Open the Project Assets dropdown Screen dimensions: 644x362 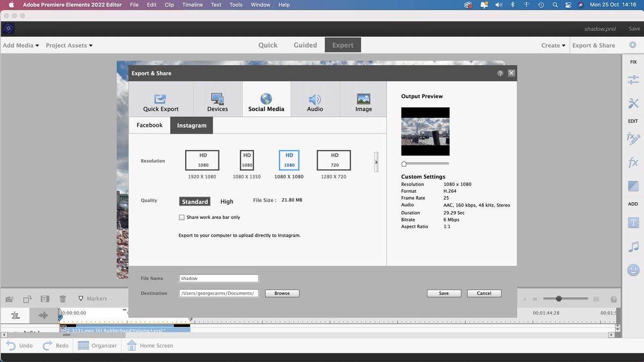(69, 46)
